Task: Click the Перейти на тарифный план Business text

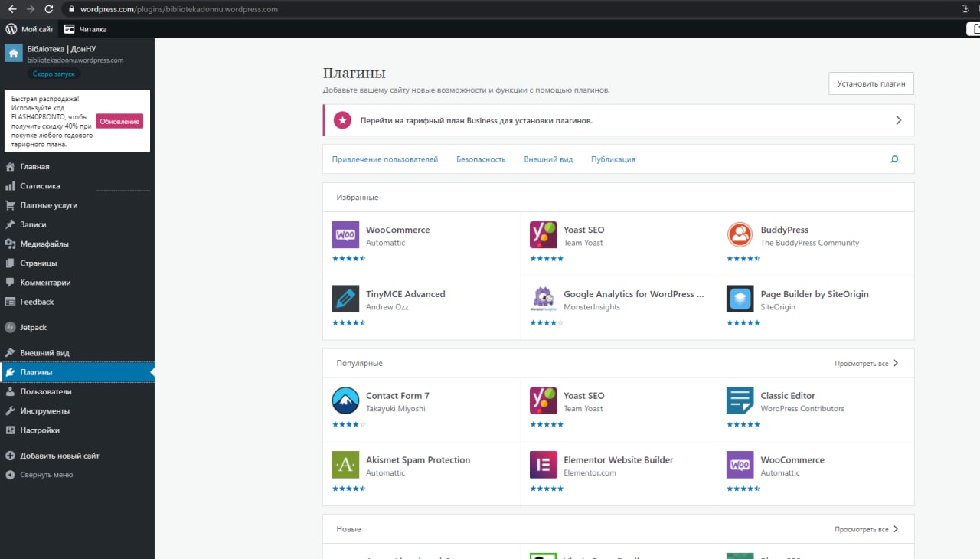Action: click(x=476, y=121)
